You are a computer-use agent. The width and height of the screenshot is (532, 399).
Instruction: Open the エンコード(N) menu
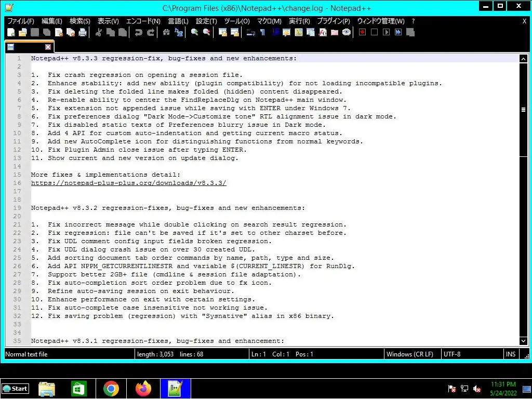pyautogui.click(x=143, y=21)
